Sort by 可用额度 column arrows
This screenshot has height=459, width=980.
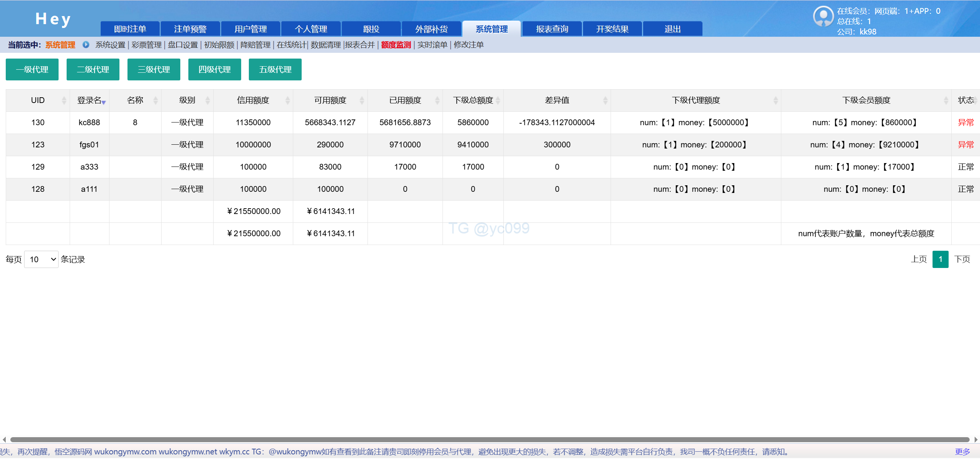coord(362,100)
